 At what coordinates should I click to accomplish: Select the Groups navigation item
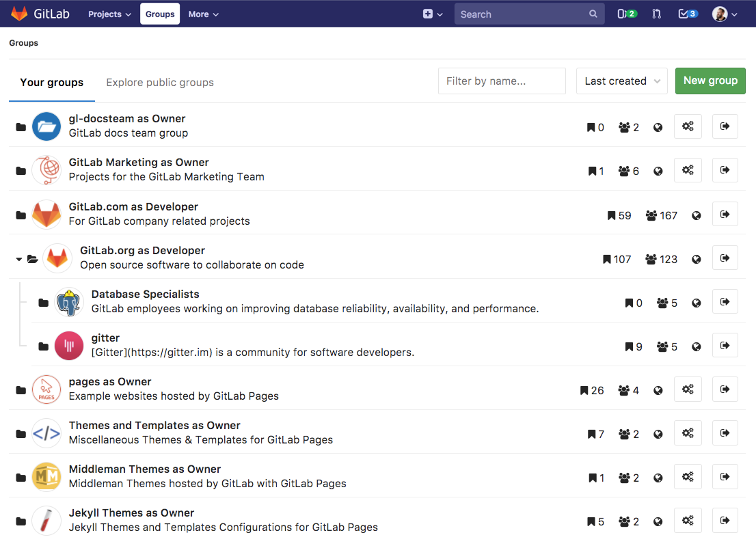click(160, 14)
